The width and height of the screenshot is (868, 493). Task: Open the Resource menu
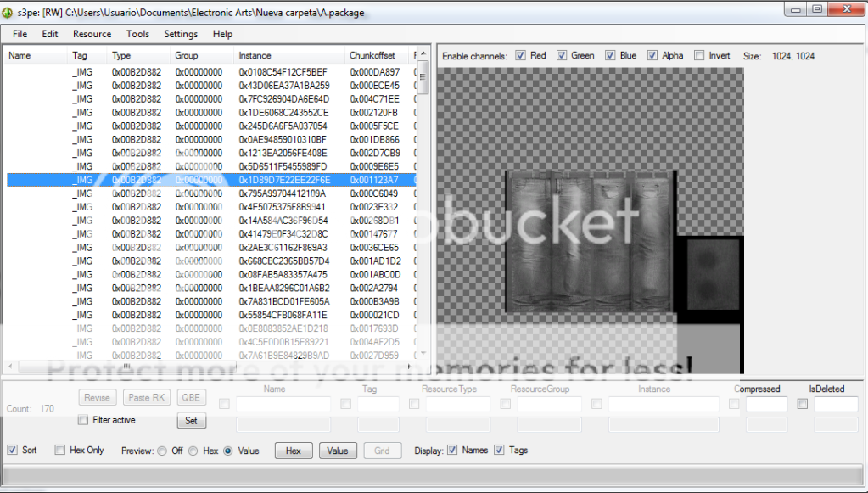92,34
